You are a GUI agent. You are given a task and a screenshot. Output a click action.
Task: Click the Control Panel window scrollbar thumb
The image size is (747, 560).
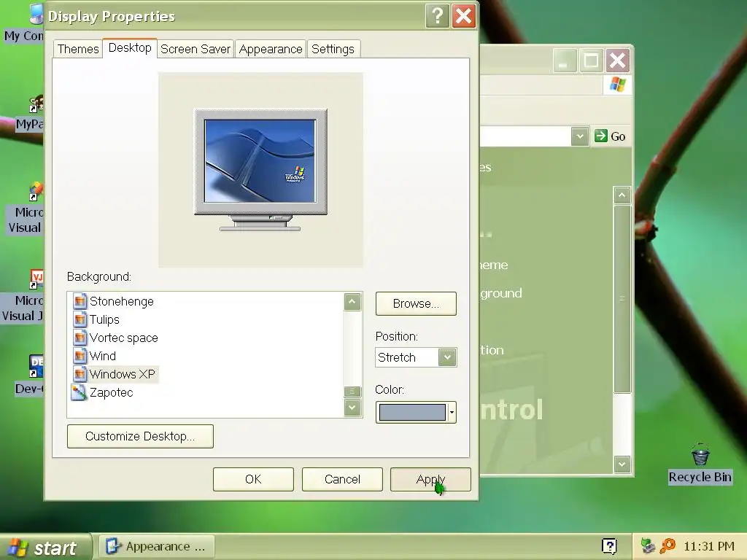pos(622,299)
